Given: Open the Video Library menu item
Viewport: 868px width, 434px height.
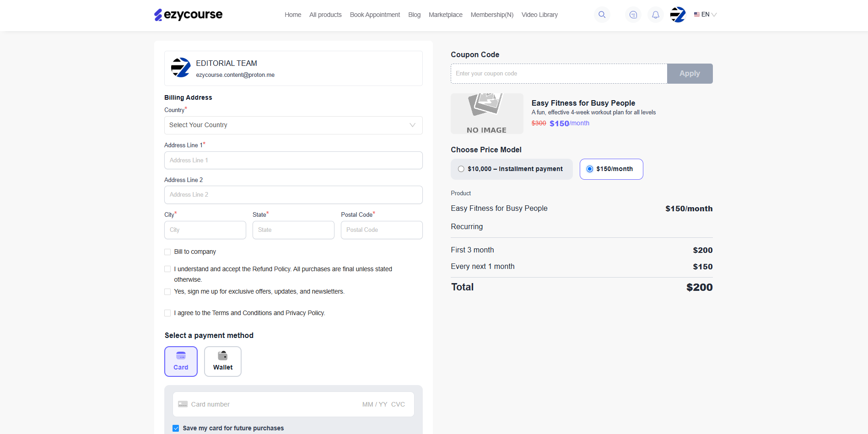Looking at the screenshot, I should pyautogui.click(x=539, y=15).
